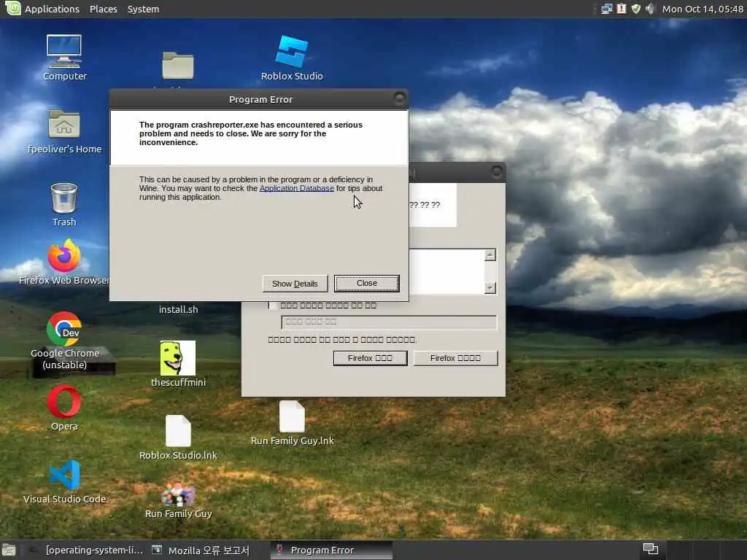Click scrollbar up arrow in crash reporter

[x=490, y=254]
